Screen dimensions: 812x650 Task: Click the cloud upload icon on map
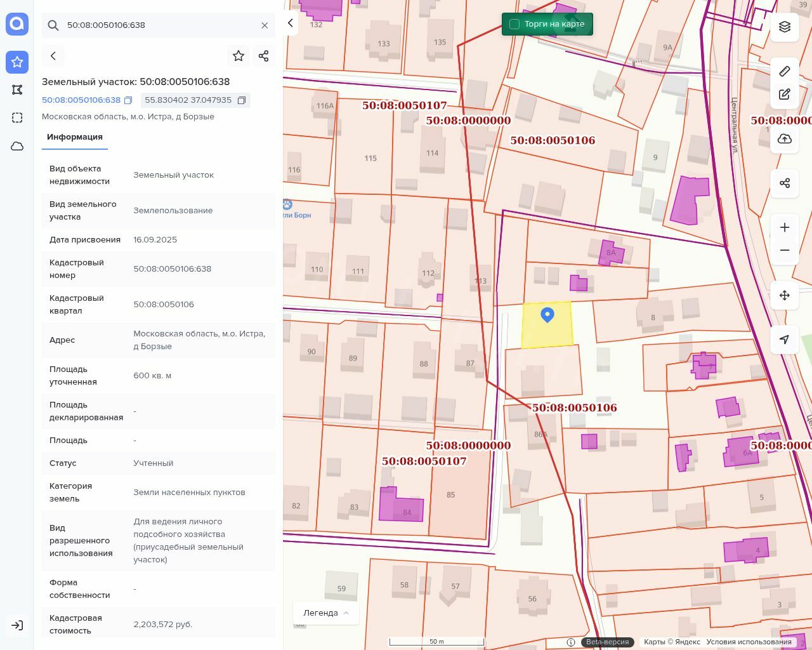[785, 139]
